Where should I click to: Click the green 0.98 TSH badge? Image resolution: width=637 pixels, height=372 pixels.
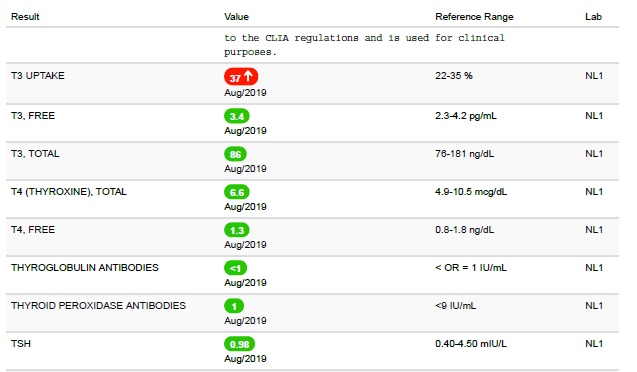tap(239, 344)
